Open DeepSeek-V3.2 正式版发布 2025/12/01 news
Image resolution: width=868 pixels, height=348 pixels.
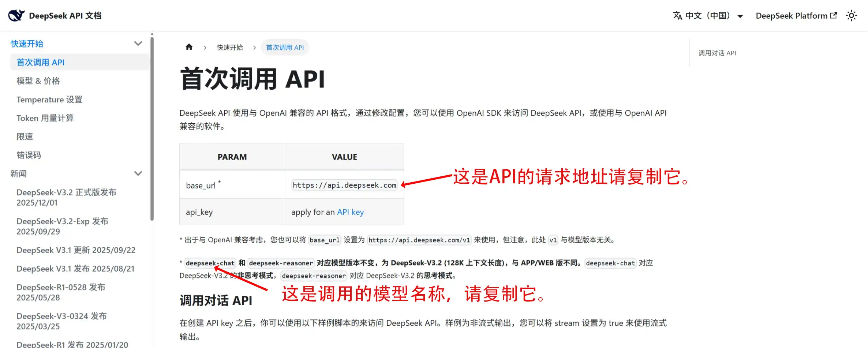66,197
